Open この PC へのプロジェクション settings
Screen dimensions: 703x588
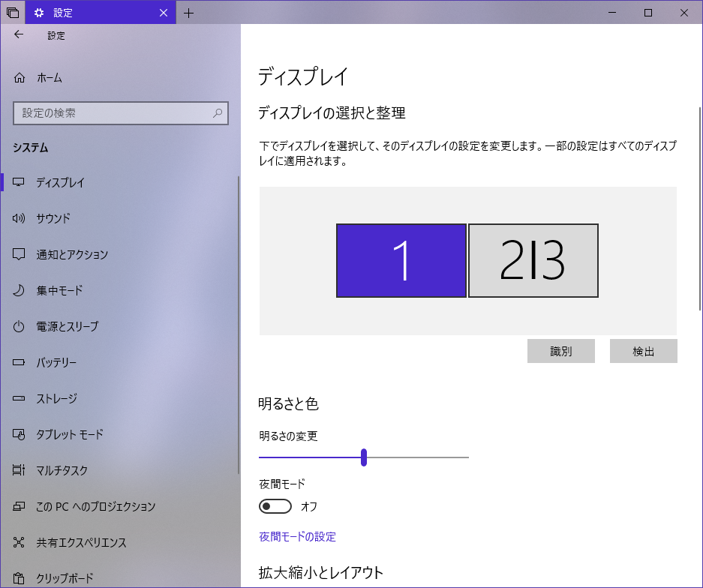[119, 506]
